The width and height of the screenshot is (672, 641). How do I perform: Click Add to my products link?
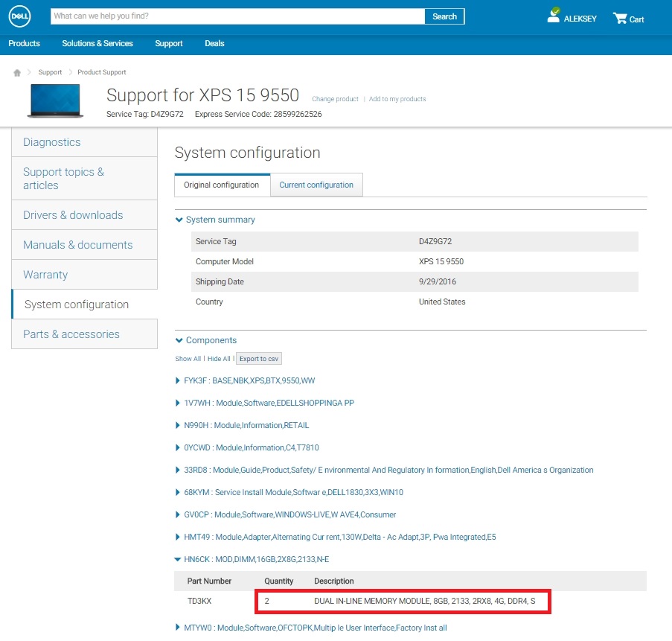[x=397, y=99]
